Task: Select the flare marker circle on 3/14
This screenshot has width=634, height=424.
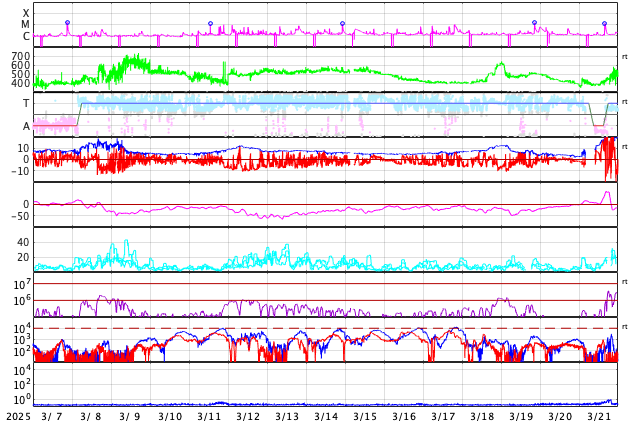Action: click(x=342, y=23)
